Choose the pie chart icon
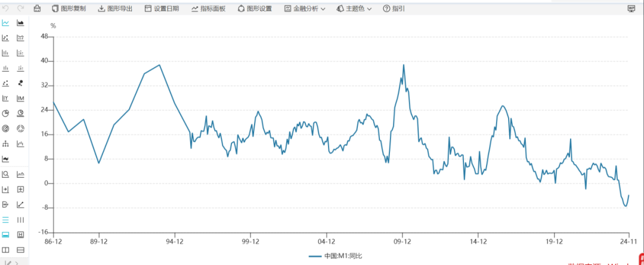644x265 pixels. 5,113
